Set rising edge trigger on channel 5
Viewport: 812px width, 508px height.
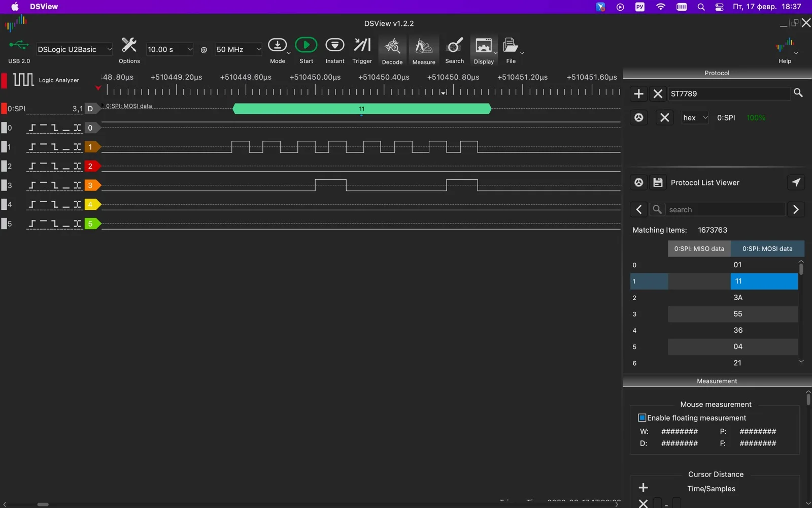click(x=32, y=224)
